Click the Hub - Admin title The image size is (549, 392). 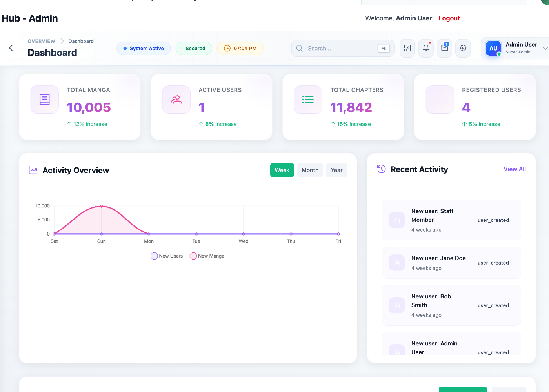point(30,18)
